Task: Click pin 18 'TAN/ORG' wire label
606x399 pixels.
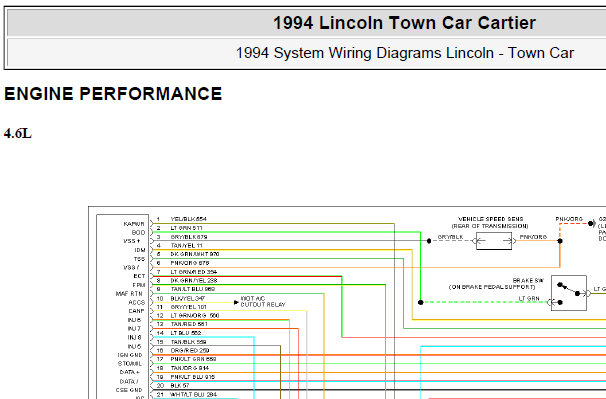Action: click(190, 368)
